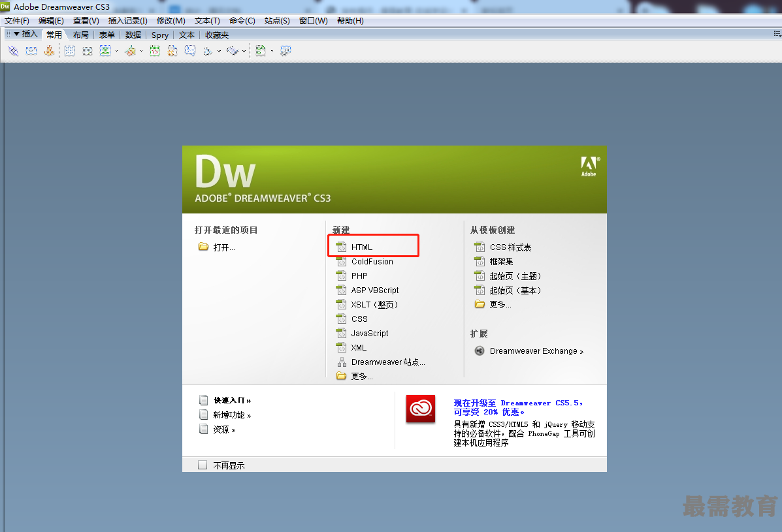The image size is (782, 532).
Task: Create a new XSLT (整页) document
Action: point(374,304)
